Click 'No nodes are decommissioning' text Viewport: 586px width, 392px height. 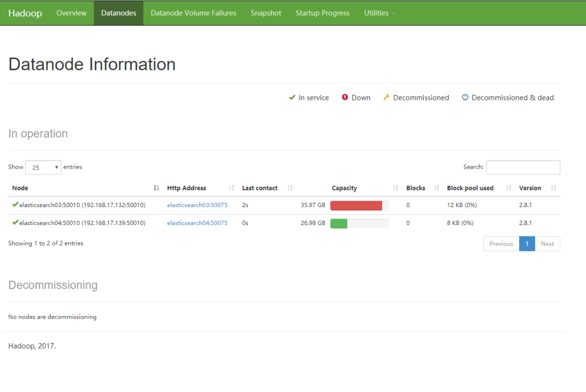[52, 317]
